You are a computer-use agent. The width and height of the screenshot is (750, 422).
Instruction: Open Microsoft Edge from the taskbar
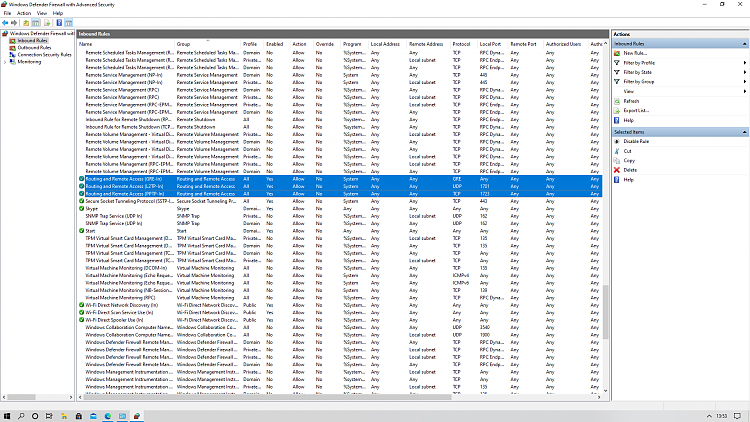pyautogui.click(x=108, y=416)
